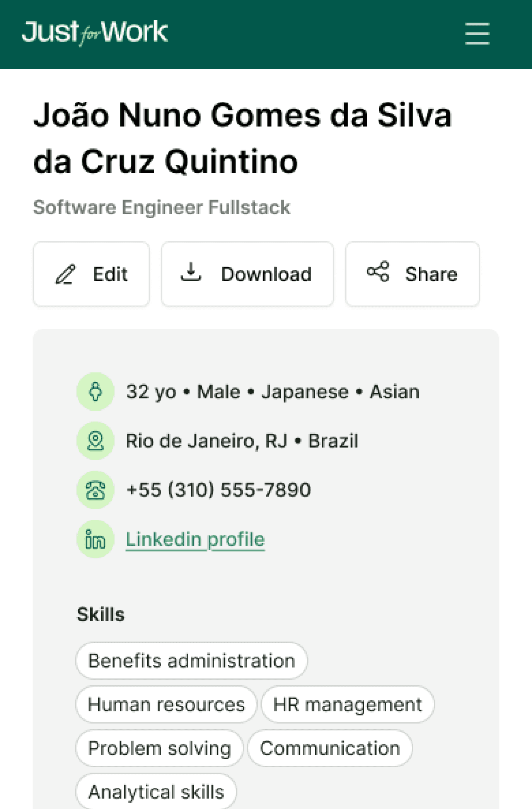Open the Linkedin profile link

pos(195,539)
